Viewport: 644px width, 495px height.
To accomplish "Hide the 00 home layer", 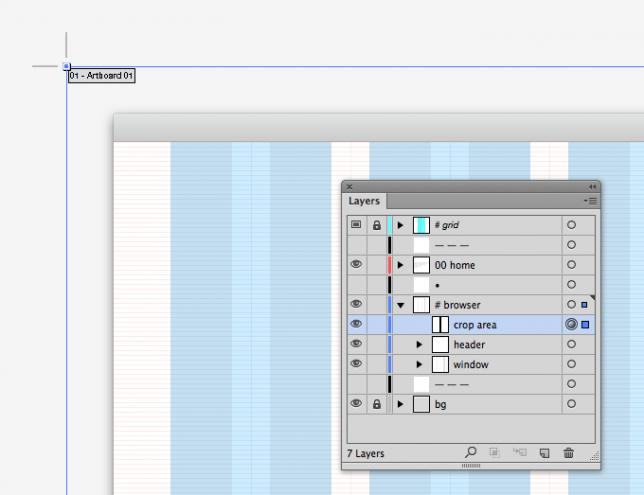I will pyautogui.click(x=356, y=264).
